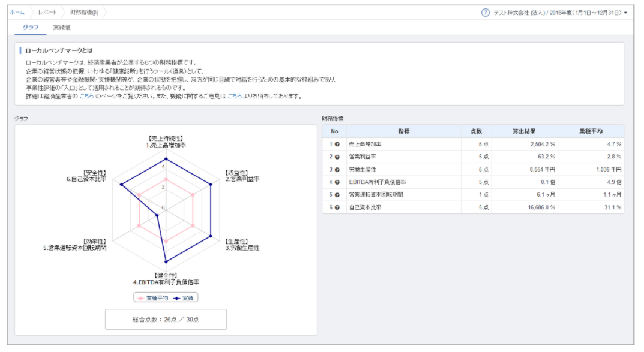The height and width of the screenshot is (352, 644).
Task: Open the first こちら link to METI page
Action: click(86, 96)
